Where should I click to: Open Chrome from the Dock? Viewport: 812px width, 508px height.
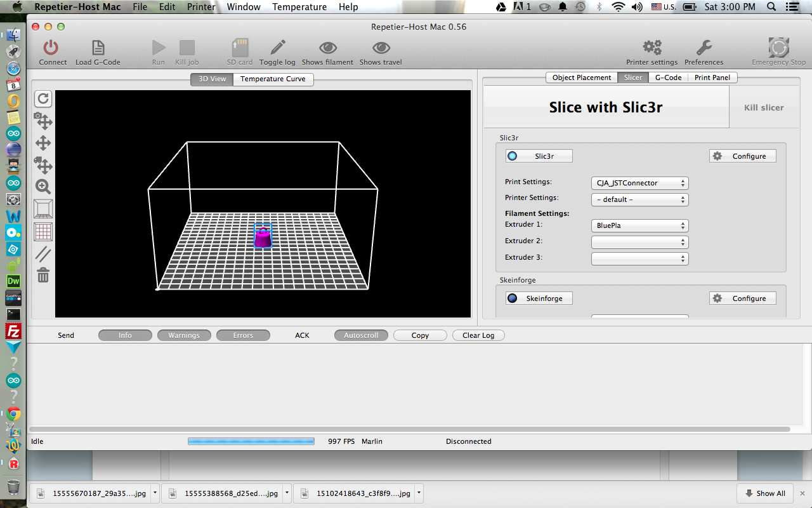[13, 414]
